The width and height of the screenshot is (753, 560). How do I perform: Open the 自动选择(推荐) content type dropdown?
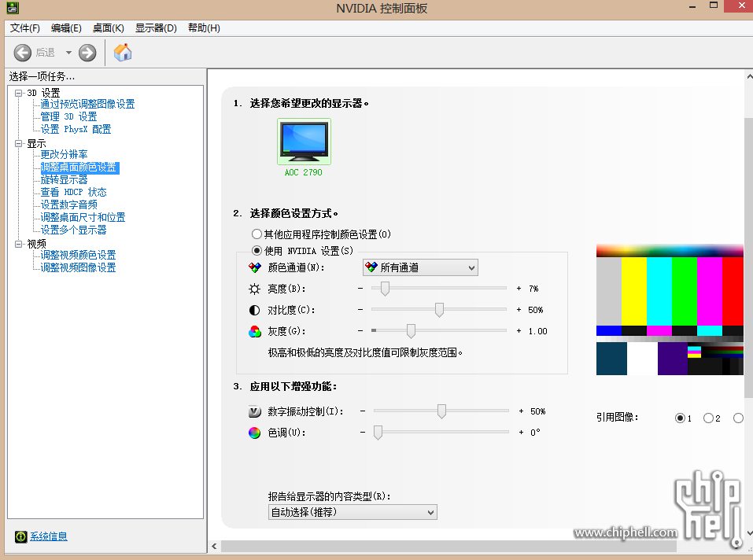click(x=353, y=512)
